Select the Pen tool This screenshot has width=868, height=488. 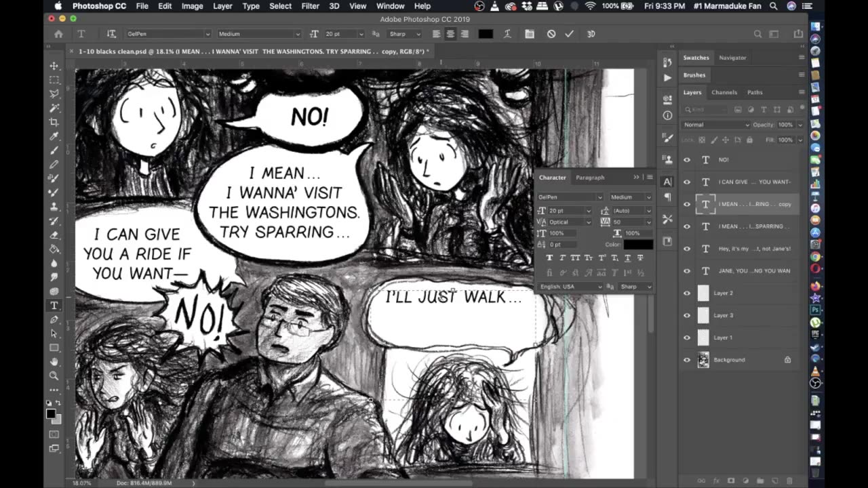tap(54, 319)
